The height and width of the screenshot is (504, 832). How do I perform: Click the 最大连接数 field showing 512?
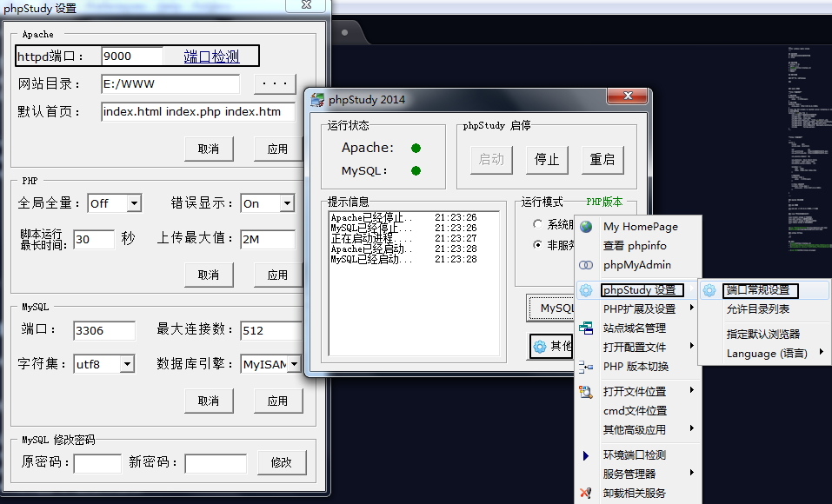coord(271,330)
